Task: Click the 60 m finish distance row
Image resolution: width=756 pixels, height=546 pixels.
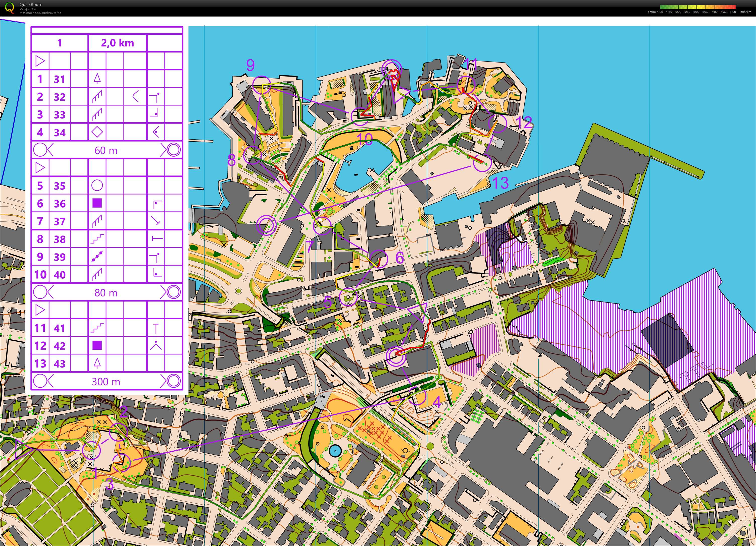Action: (106, 150)
